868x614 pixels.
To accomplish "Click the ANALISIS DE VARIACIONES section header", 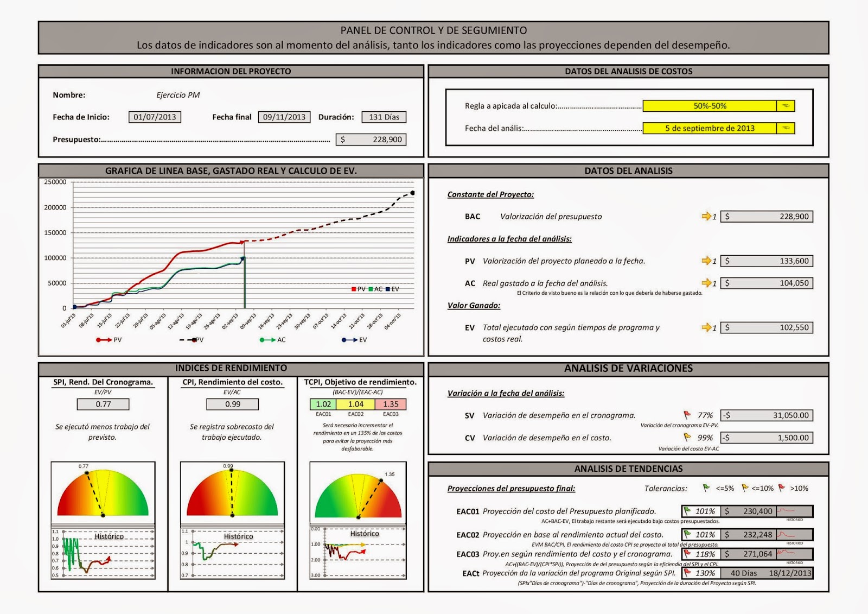I will tap(628, 368).
